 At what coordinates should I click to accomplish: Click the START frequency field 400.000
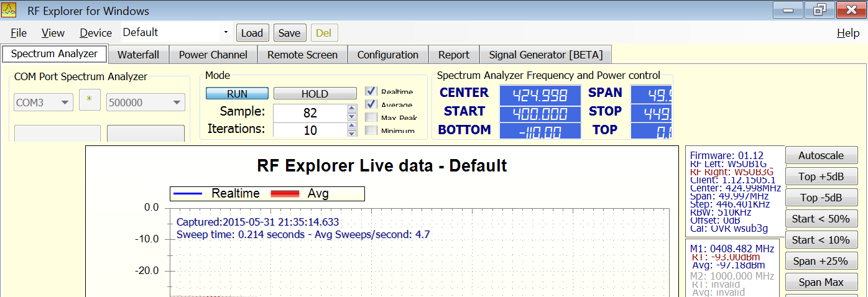pyautogui.click(x=540, y=113)
